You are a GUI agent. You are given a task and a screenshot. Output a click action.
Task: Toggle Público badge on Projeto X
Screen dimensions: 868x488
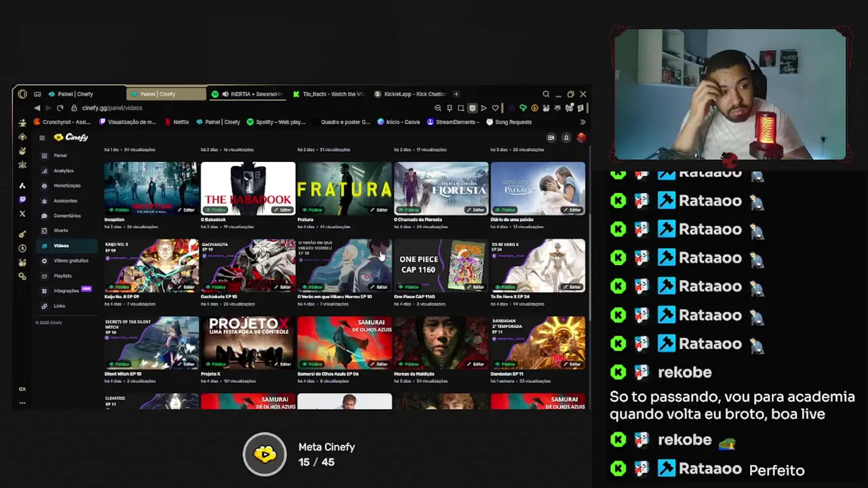coord(216,364)
